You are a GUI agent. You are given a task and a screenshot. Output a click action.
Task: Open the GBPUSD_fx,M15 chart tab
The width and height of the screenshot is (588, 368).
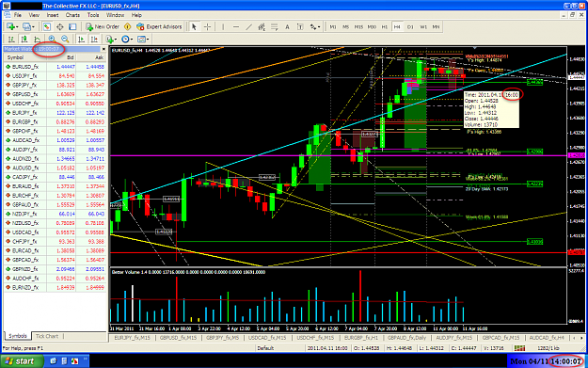pos(178,338)
